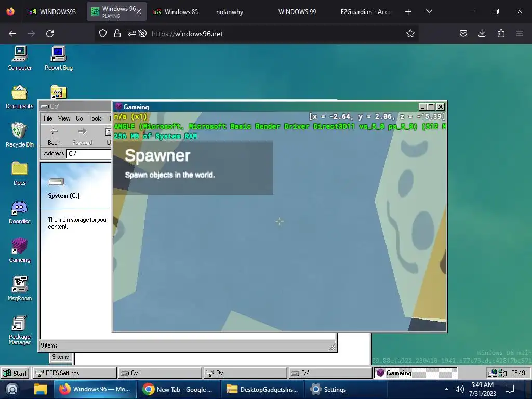Open the View menu in explorer

[x=64, y=118]
